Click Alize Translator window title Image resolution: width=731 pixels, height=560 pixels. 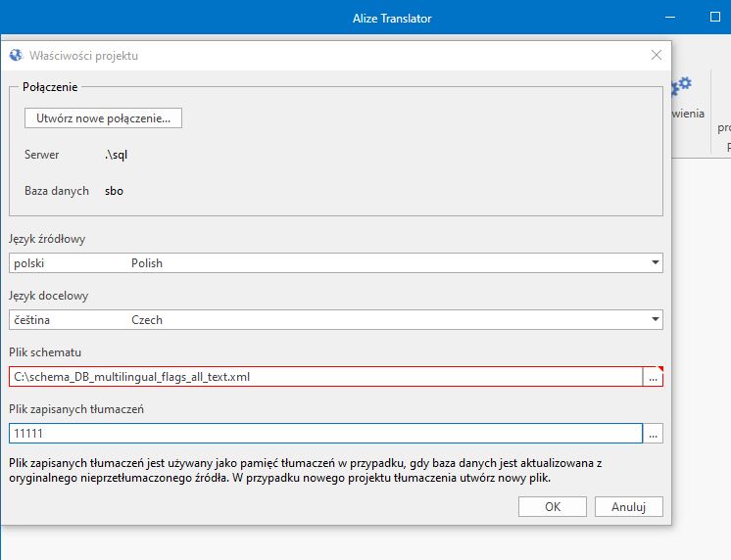(392, 19)
